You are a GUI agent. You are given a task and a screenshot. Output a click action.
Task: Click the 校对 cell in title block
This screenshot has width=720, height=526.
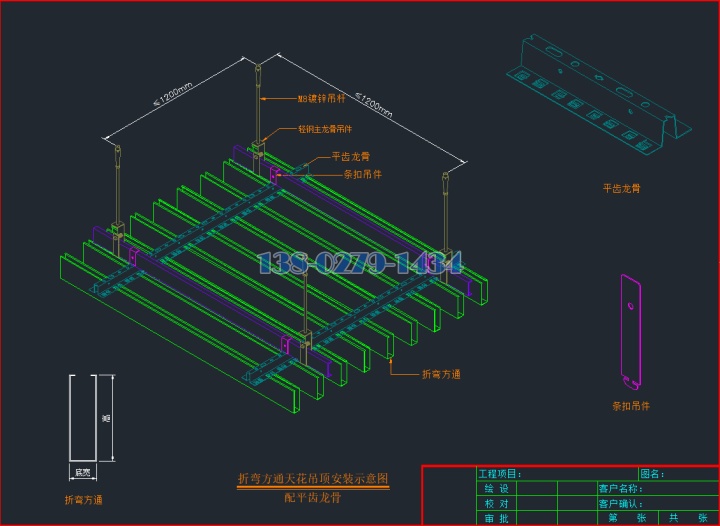496,503
